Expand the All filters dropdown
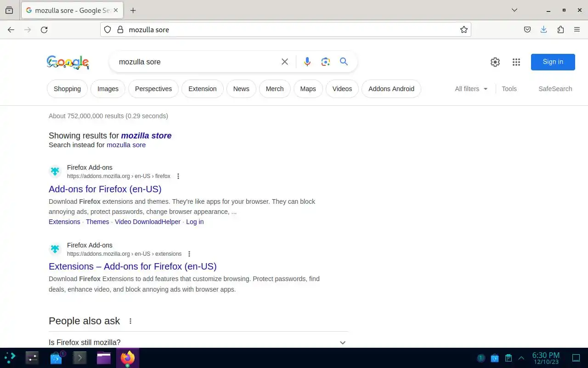The image size is (588, 368). (471, 89)
